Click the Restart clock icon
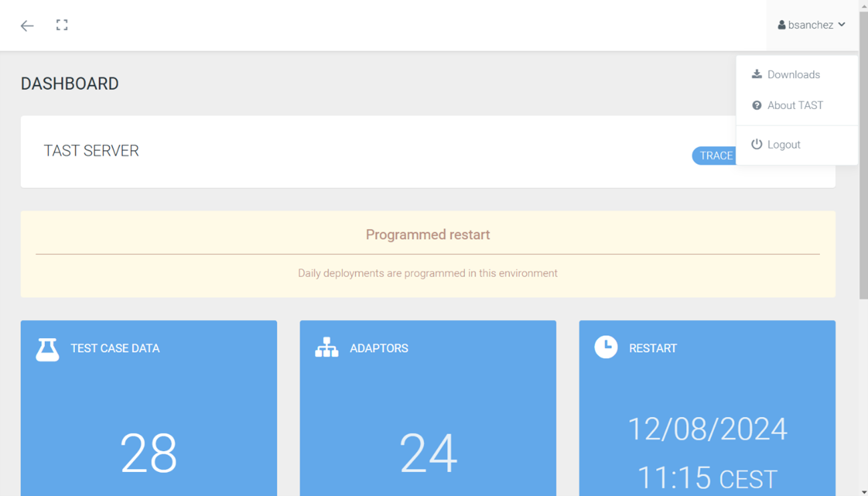The height and width of the screenshot is (496, 868). point(606,347)
